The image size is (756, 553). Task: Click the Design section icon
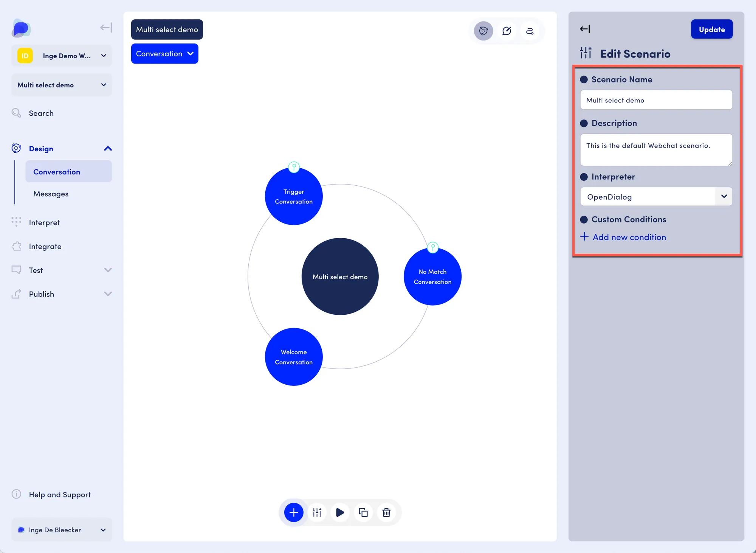click(16, 148)
